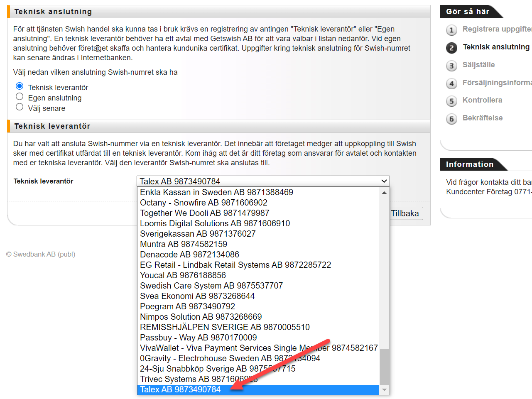532x399 pixels.
Task: Select Youcal AB 9876188856
Action: [258, 275]
